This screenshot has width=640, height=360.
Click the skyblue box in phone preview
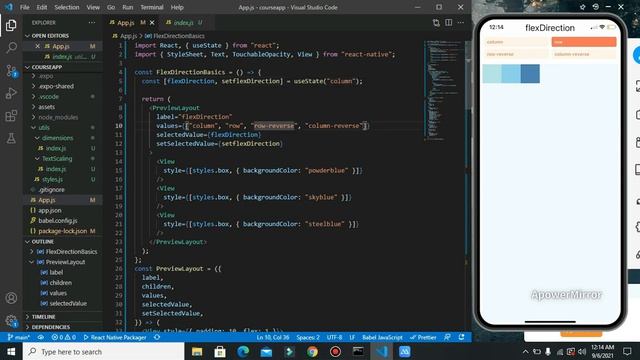coord(511,73)
